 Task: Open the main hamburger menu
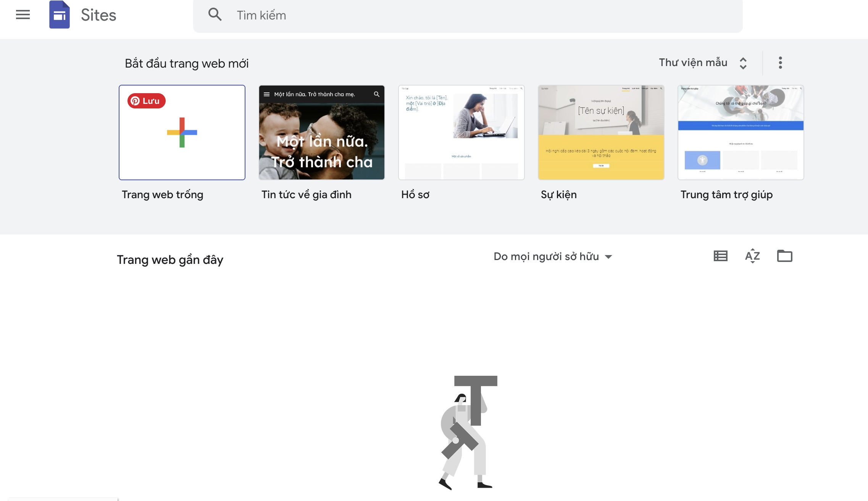pyautogui.click(x=23, y=15)
